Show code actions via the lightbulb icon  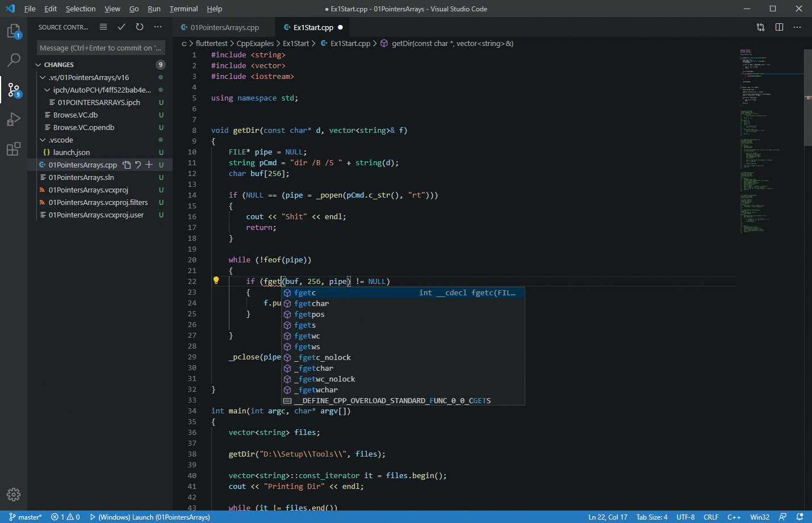216,281
